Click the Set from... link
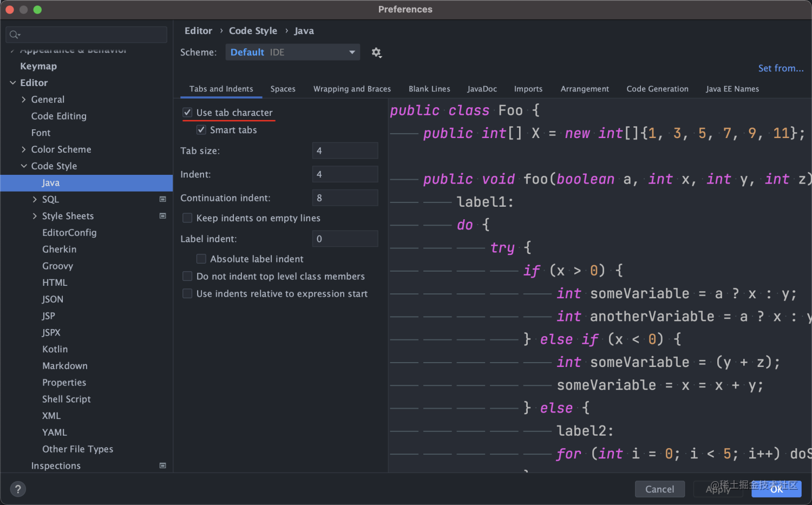This screenshot has width=812, height=505. tap(781, 68)
